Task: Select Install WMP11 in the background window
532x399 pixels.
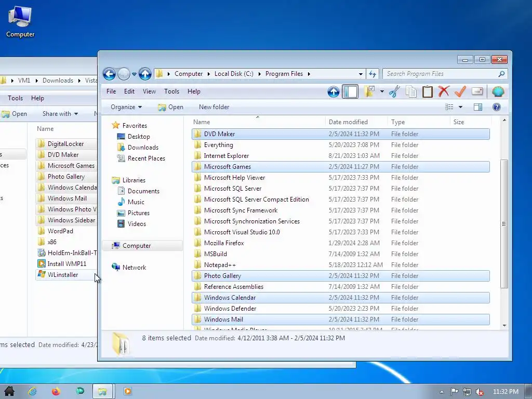Action: click(67, 264)
